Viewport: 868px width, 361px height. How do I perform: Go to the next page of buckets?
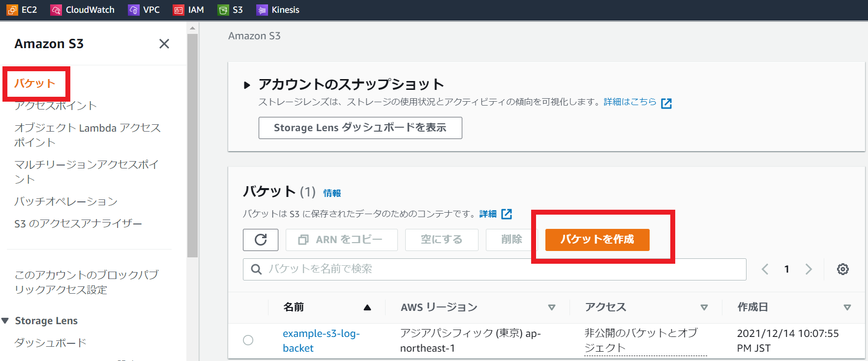pos(808,269)
